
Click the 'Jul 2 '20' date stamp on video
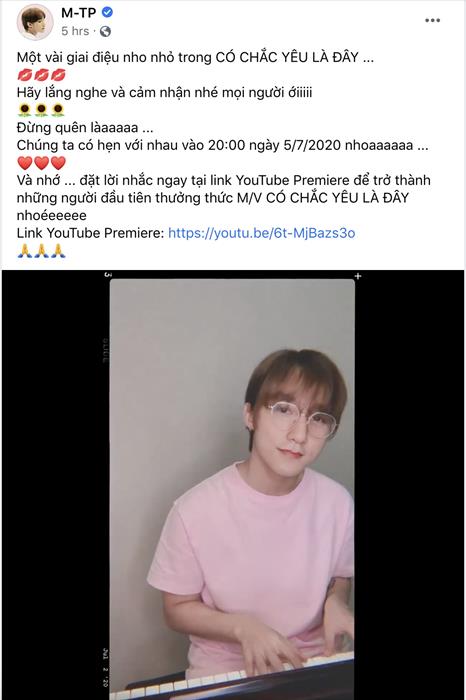click(106, 667)
